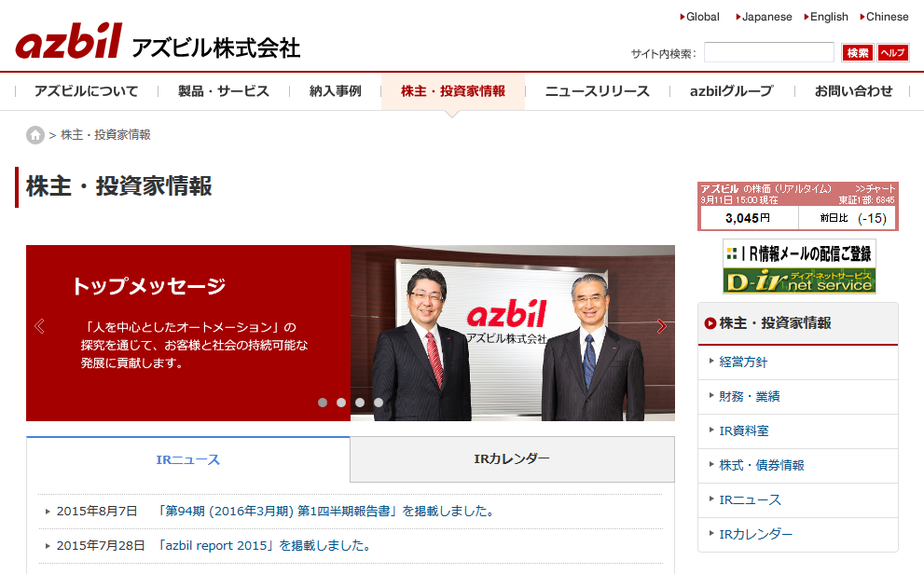Click 株主・投資家情報 breadcrumb text
Screen dimensions: 924x574
tap(105, 135)
